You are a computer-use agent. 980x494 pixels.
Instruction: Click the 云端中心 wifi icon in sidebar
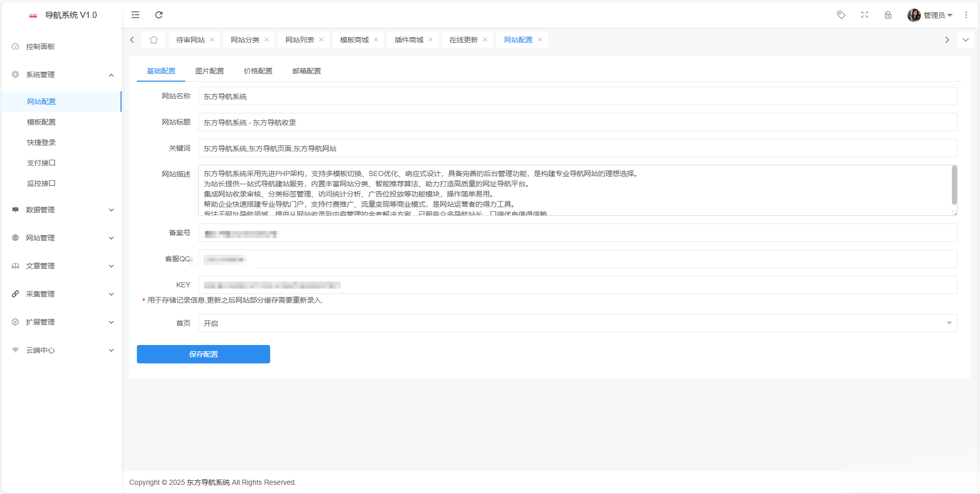(15, 350)
